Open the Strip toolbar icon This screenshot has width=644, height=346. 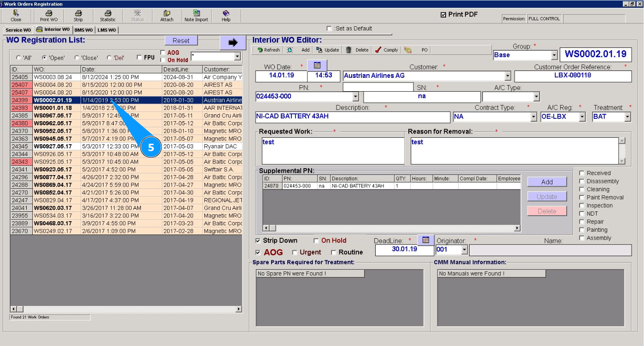click(x=78, y=15)
